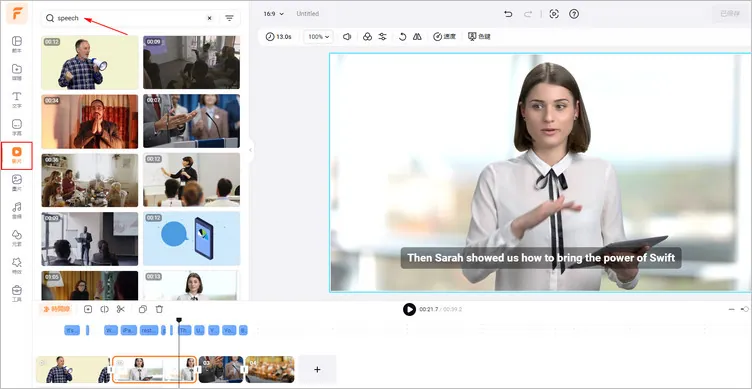Screen dimensions: 752x389
Task: Select the 'iPa...' subtitle block
Action: tap(129, 330)
